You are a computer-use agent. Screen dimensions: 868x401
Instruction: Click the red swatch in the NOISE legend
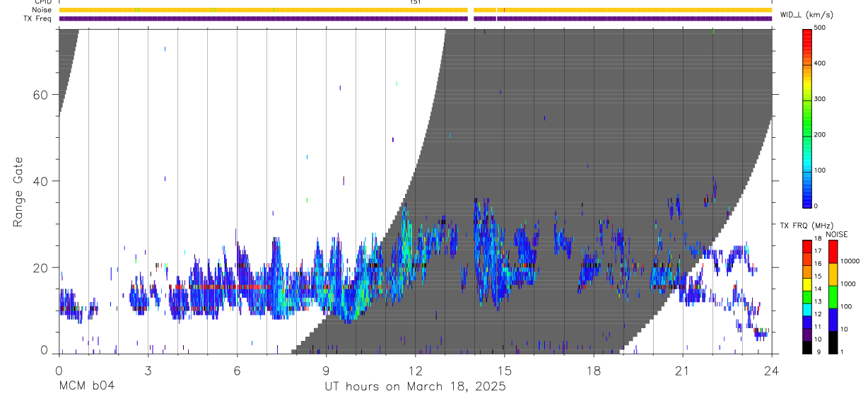[833, 252]
